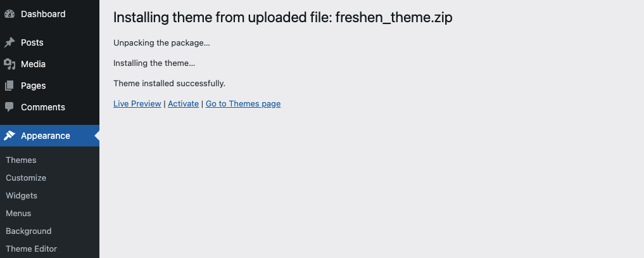
Task: Open the Theme Editor submenu item
Action: (x=31, y=249)
